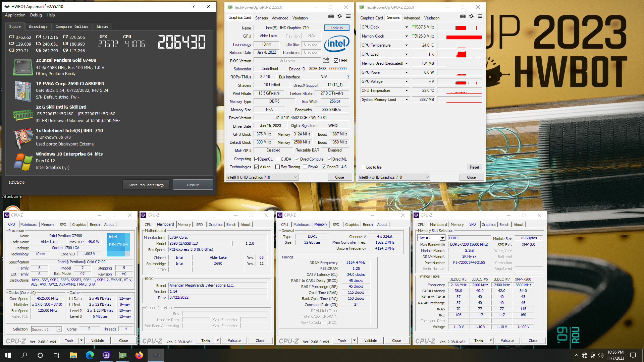Open the taskbar clock and date

tap(615, 355)
